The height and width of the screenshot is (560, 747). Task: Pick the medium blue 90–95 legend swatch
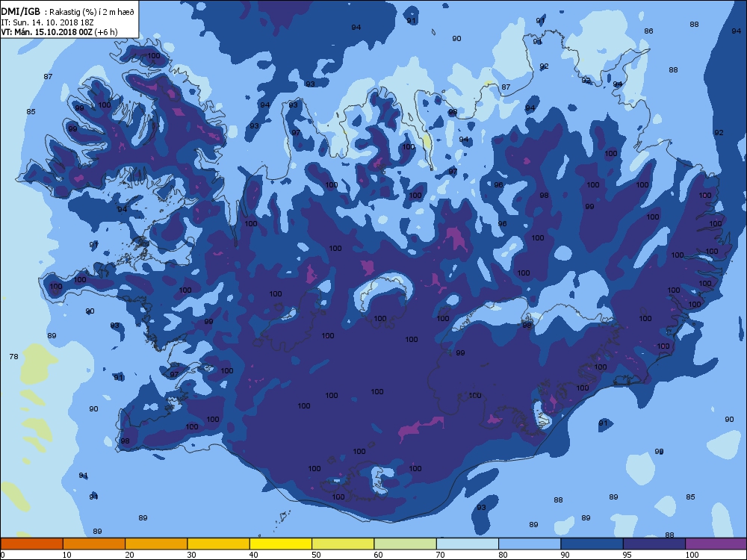(x=592, y=544)
